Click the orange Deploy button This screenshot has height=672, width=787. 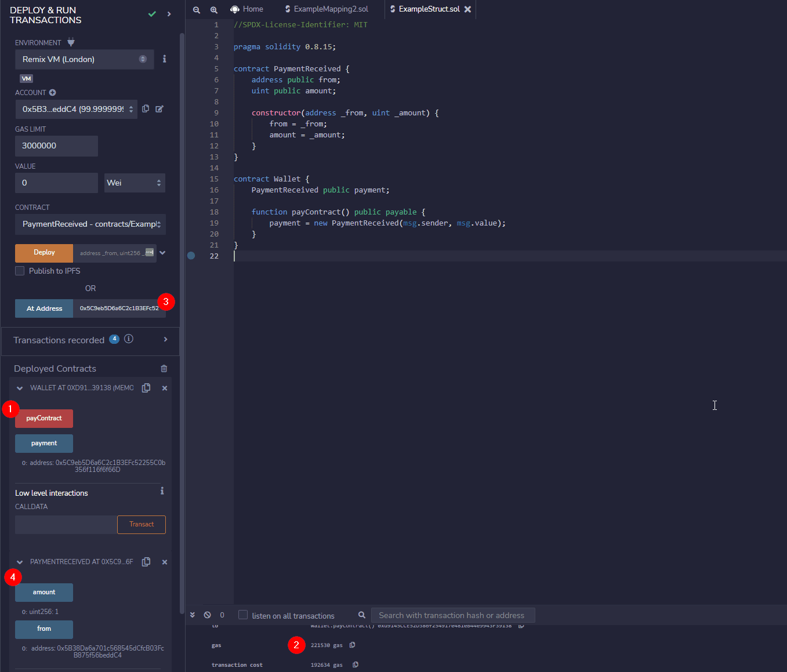pos(44,253)
